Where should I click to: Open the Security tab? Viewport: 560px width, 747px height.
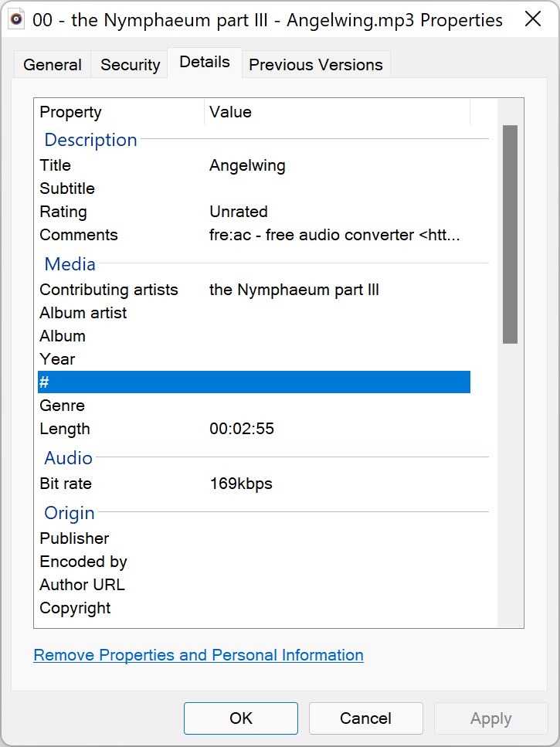pos(130,65)
